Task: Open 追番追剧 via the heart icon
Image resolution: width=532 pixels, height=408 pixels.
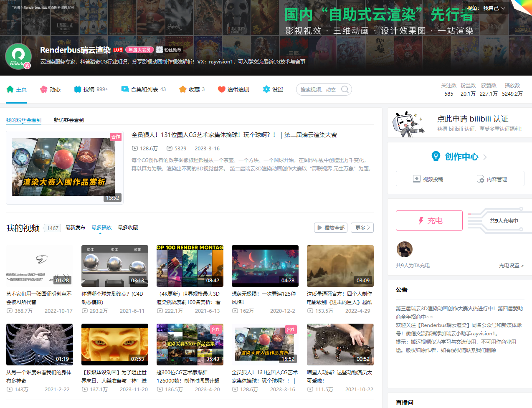Action: click(222, 89)
